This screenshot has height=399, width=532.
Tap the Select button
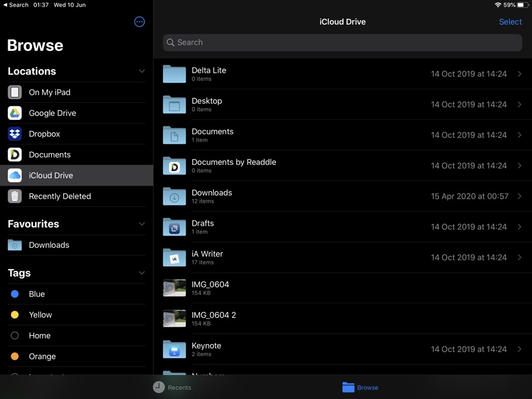(x=510, y=22)
